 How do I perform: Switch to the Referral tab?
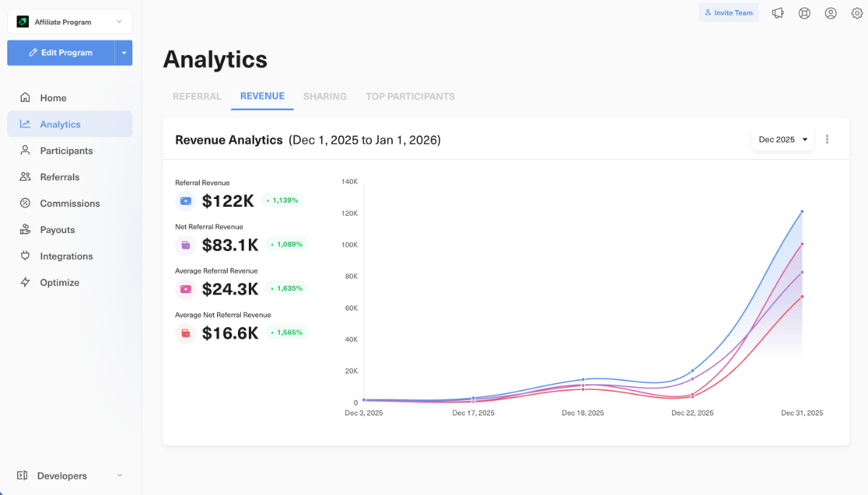pyautogui.click(x=197, y=96)
